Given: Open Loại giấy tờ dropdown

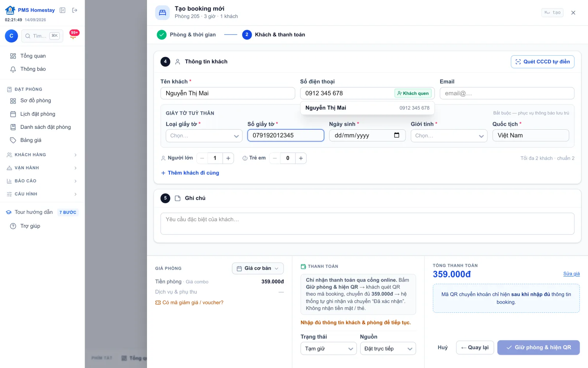Looking at the screenshot, I should 204,135.
